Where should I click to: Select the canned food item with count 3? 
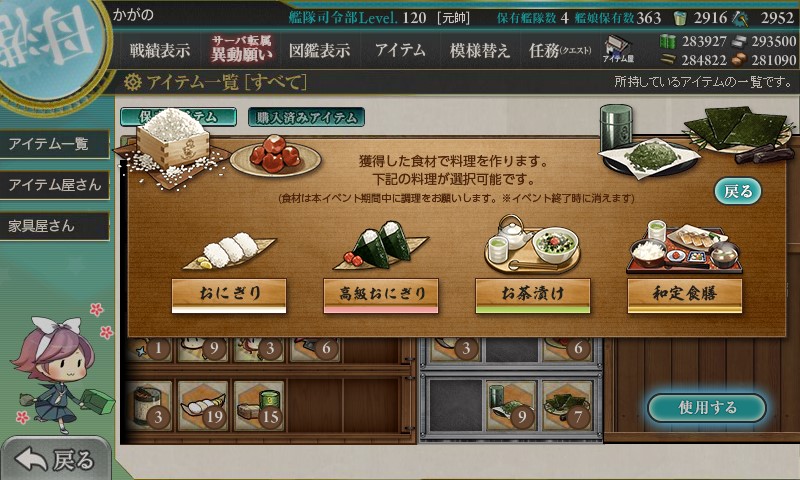tap(149, 406)
